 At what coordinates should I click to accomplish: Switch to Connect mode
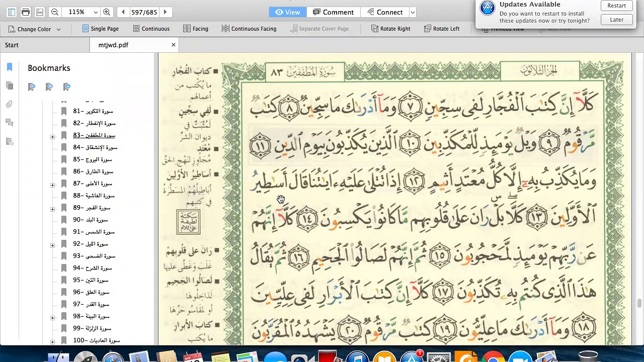pos(385,12)
